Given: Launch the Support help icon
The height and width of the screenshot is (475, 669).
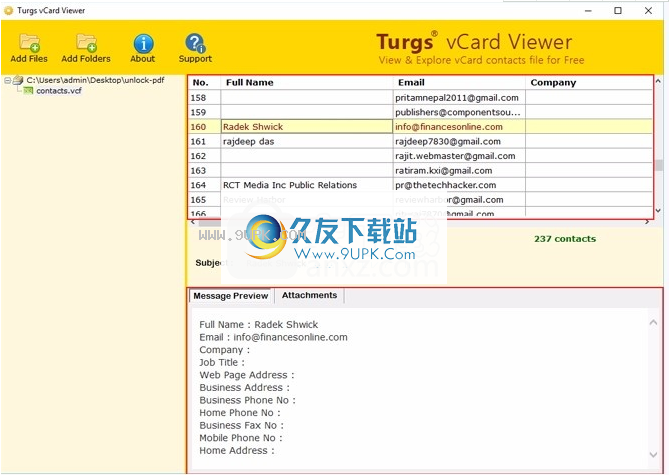Looking at the screenshot, I should tap(195, 43).
